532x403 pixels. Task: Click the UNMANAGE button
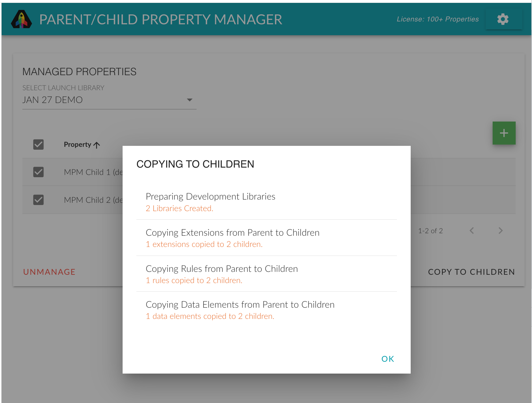pyautogui.click(x=49, y=272)
